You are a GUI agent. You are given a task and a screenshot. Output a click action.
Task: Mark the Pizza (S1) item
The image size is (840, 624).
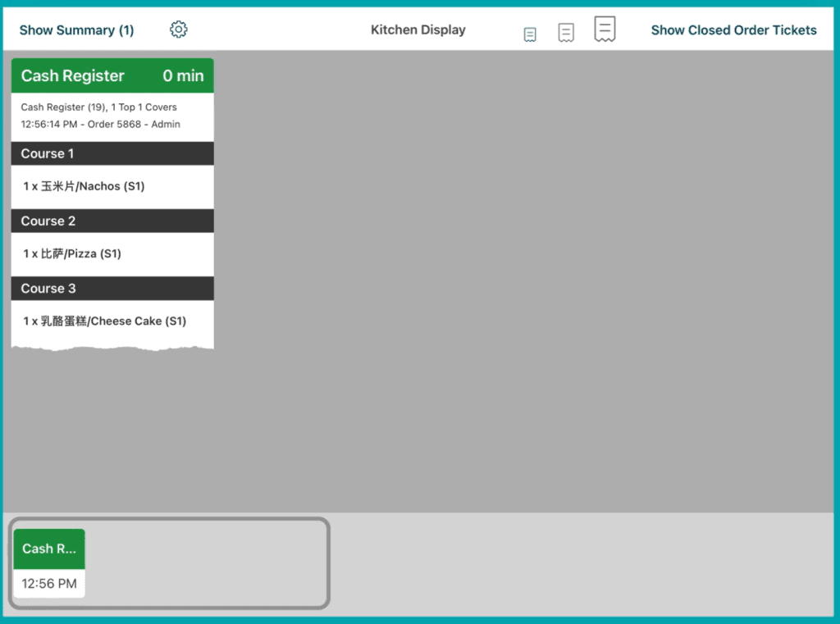pos(72,254)
